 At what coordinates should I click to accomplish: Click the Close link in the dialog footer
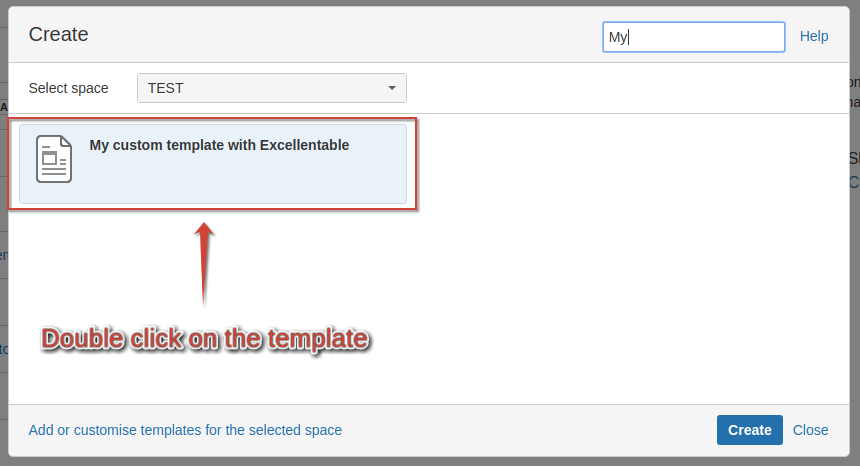click(810, 430)
